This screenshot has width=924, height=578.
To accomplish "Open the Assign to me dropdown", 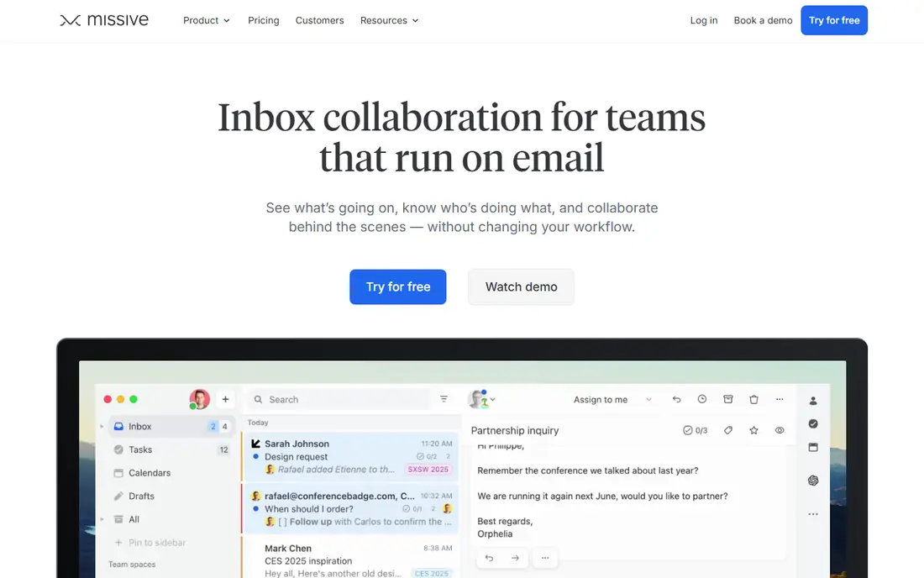I will [x=613, y=399].
